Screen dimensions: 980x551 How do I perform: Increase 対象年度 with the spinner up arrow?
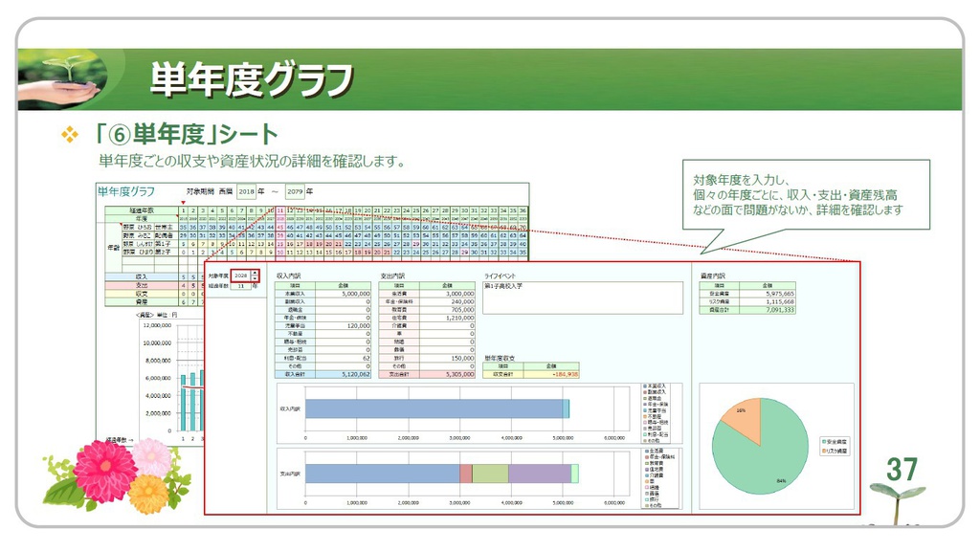[x=255, y=273]
